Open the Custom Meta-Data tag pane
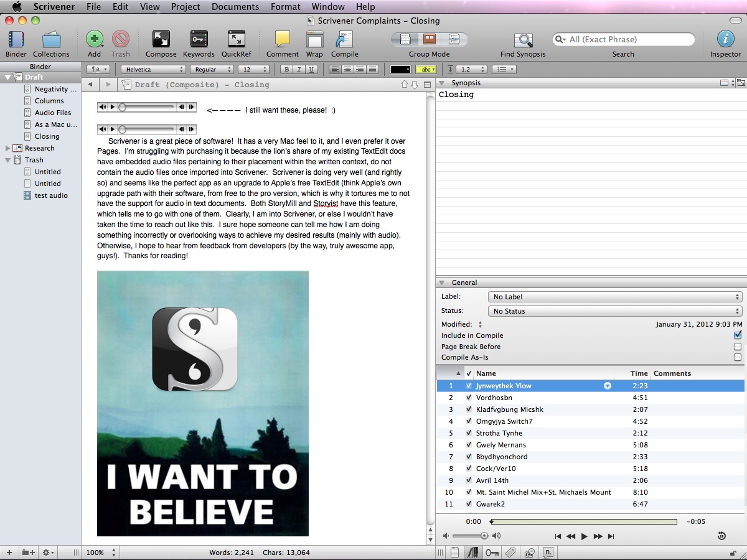Screen dimensions: 747x560 [510, 553]
